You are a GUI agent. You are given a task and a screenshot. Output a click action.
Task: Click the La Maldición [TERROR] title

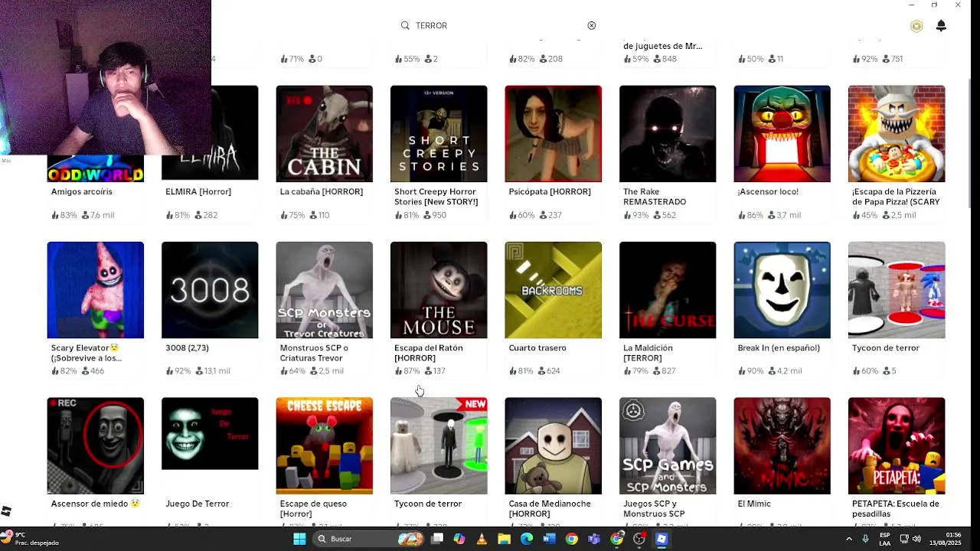(x=648, y=353)
